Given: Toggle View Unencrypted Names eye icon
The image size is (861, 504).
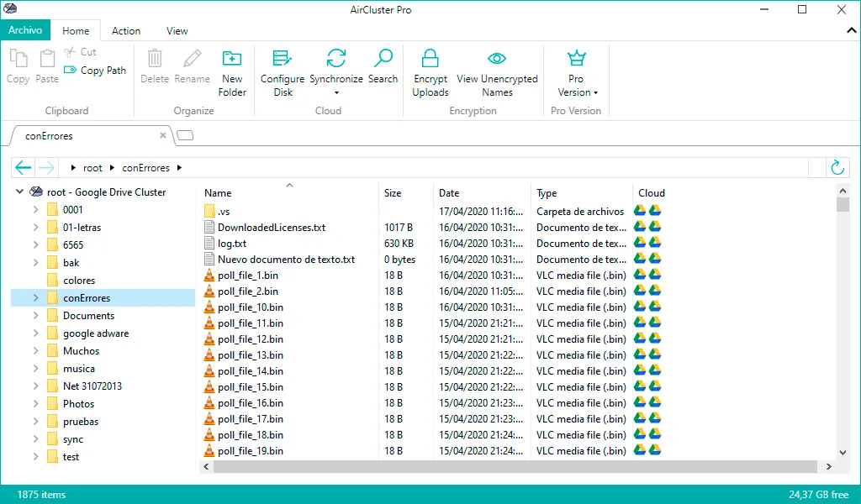Looking at the screenshot, I should 497,59.
